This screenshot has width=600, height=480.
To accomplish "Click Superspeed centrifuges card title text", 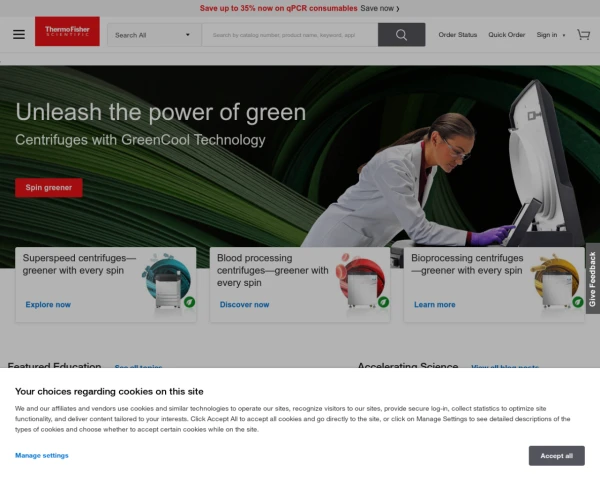I will click(79, 264).
